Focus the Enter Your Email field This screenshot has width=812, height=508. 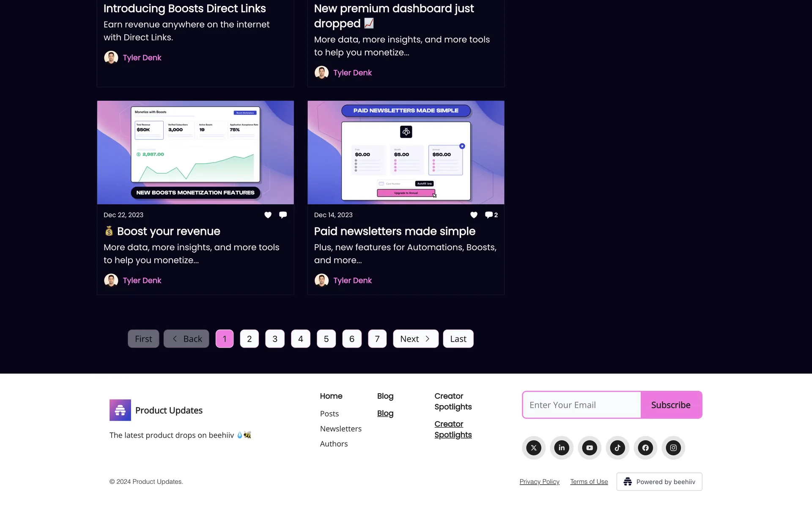pyautogui.click(x=582, y=405)
